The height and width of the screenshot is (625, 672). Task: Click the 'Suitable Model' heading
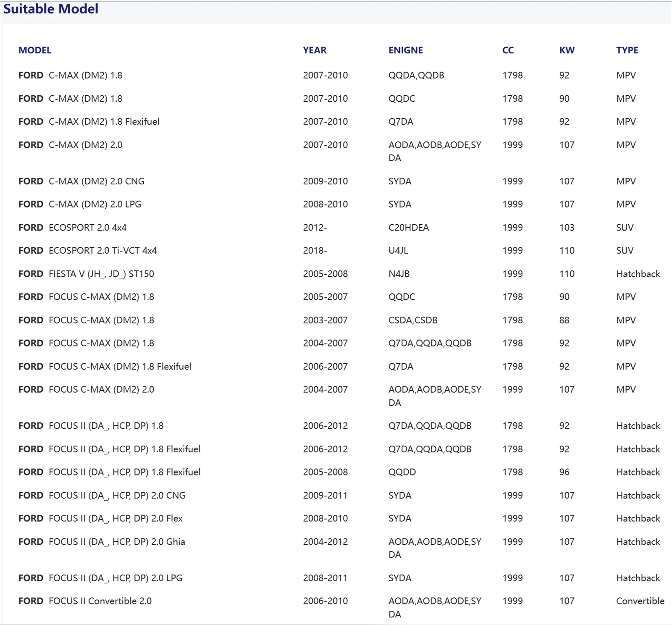pyautogui.click(x=51, y=9)
